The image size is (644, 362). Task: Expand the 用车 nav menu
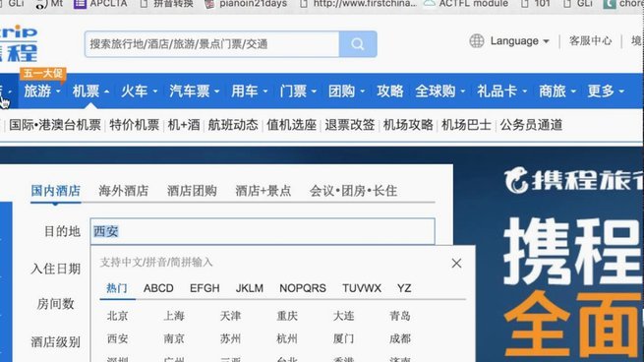(249, 91)
